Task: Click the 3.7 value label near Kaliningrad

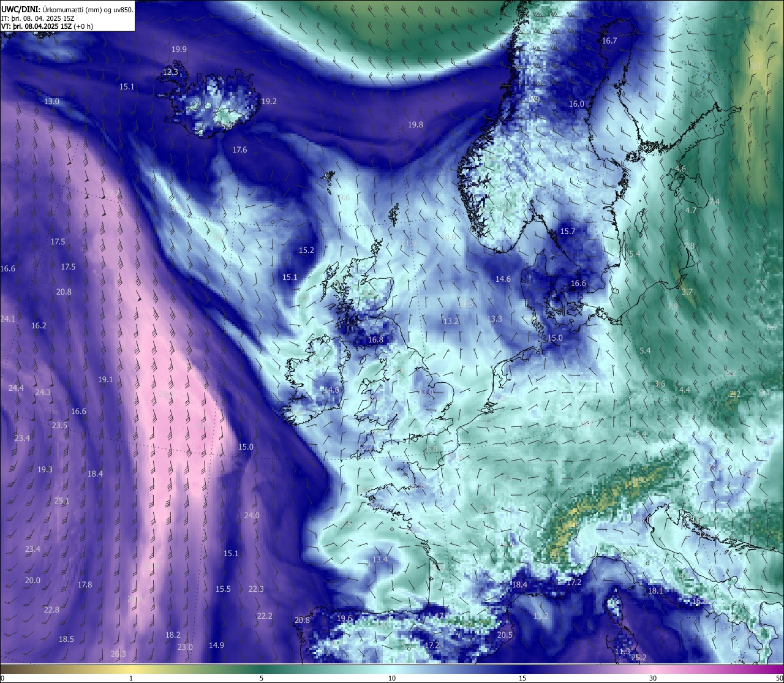Action: [687, 292]
